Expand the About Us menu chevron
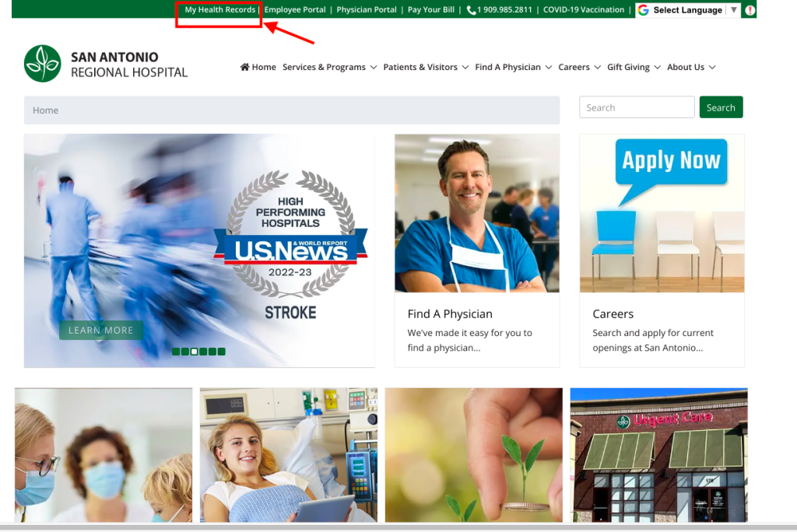The image size is (797, 532). tap(712, 68)
